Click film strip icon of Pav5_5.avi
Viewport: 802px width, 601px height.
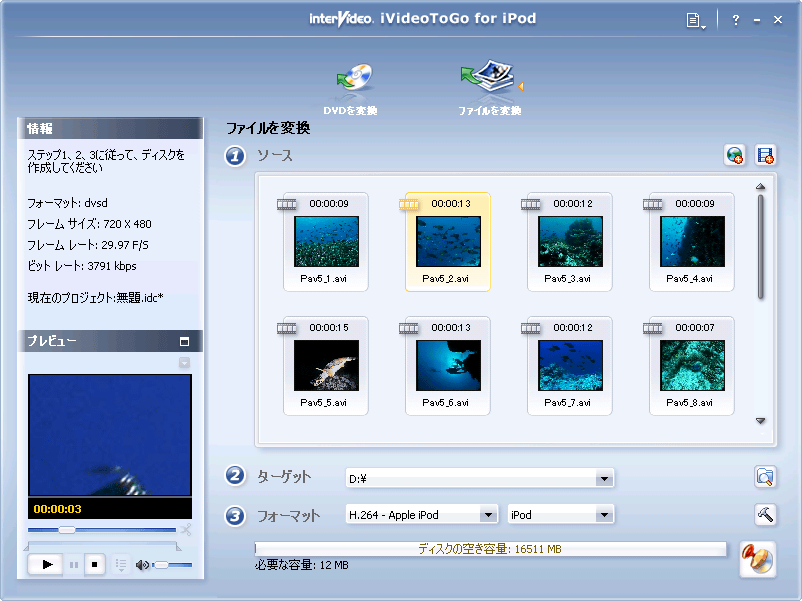[x=286, y=328]
